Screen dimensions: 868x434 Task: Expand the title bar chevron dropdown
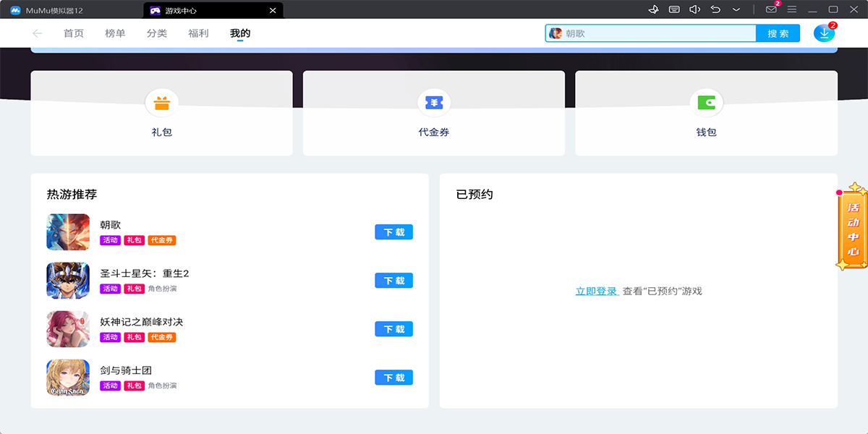click(736, 9)
